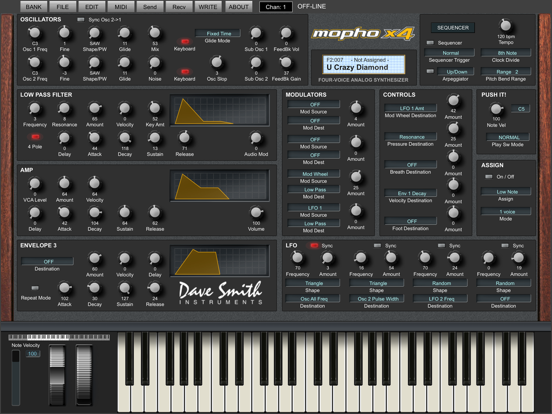Toggle the filter 4 Pole switch
Viewport: 552px width, 414px height.
tap(35, 137)
